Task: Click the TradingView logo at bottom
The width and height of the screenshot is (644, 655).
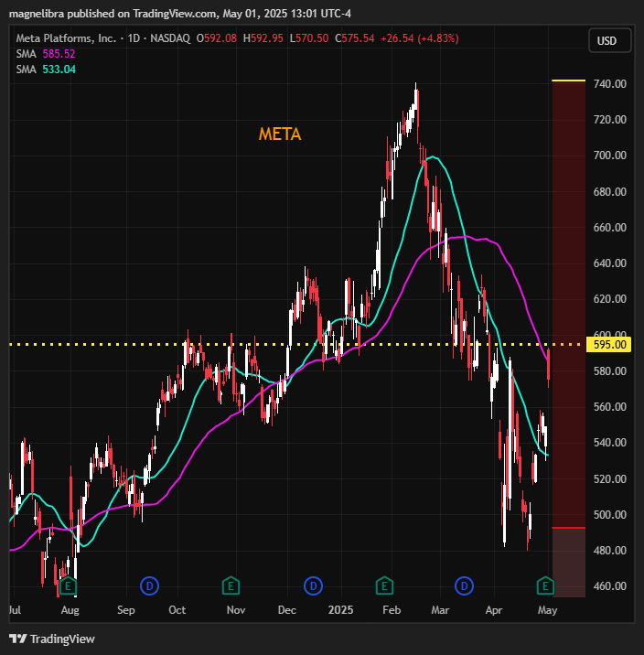Action: (x=52, y=639)
